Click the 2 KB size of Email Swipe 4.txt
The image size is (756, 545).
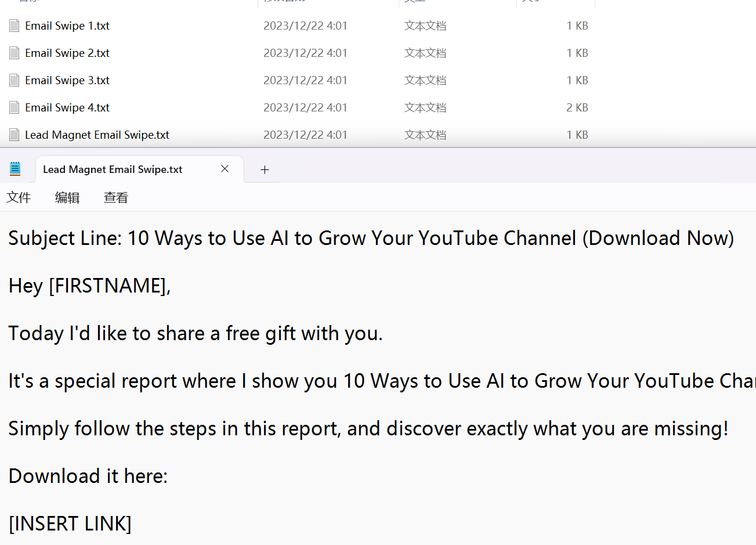pos(577,107)
